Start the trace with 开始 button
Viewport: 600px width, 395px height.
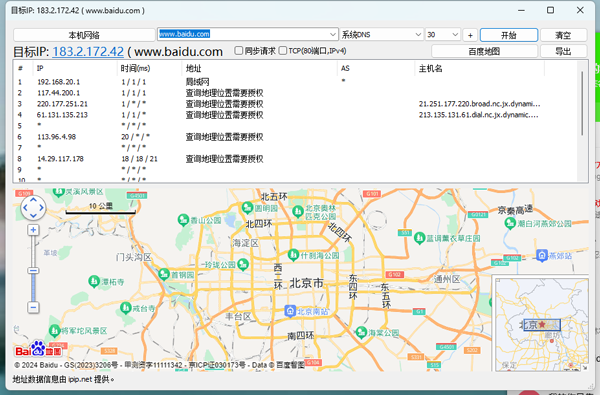point(509,35)
